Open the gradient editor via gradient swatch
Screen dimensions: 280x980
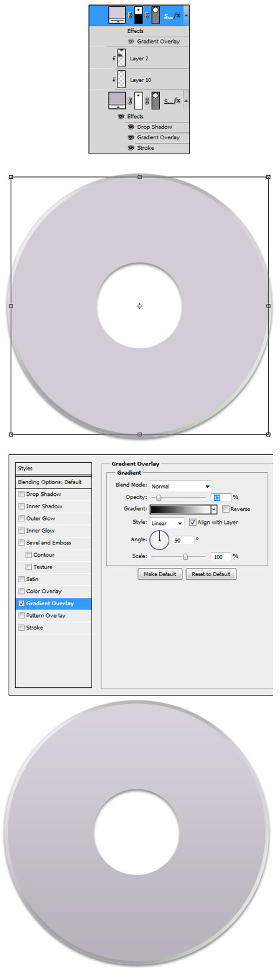pos(180,510)
